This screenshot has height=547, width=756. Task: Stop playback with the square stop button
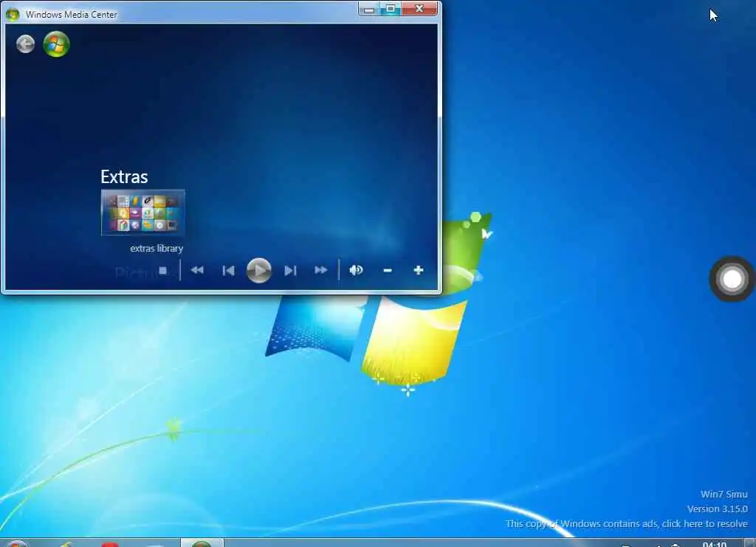(x=163, y=270)
